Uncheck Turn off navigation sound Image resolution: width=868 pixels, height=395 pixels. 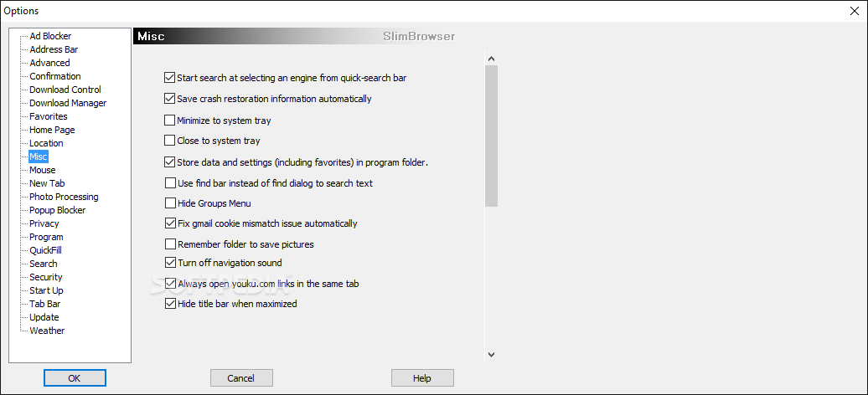(171, 263)
